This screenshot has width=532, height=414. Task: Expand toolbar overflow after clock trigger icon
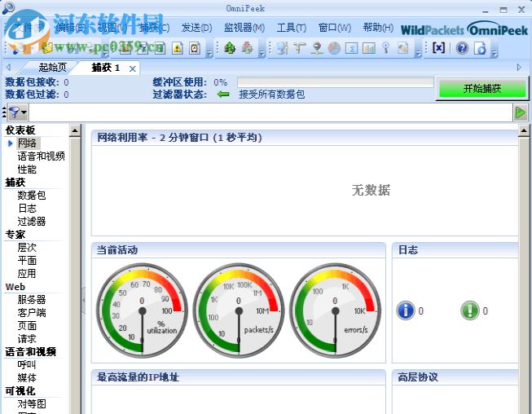209,54
